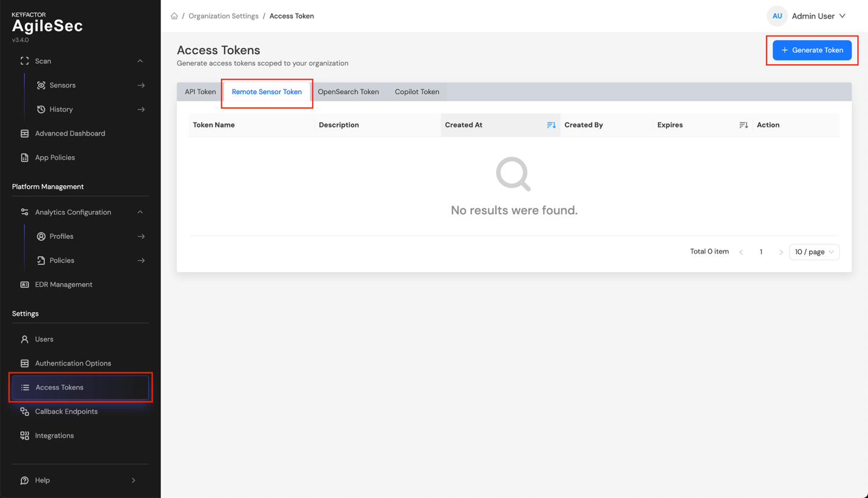Open Users under Settings

(x=43, y=339)
